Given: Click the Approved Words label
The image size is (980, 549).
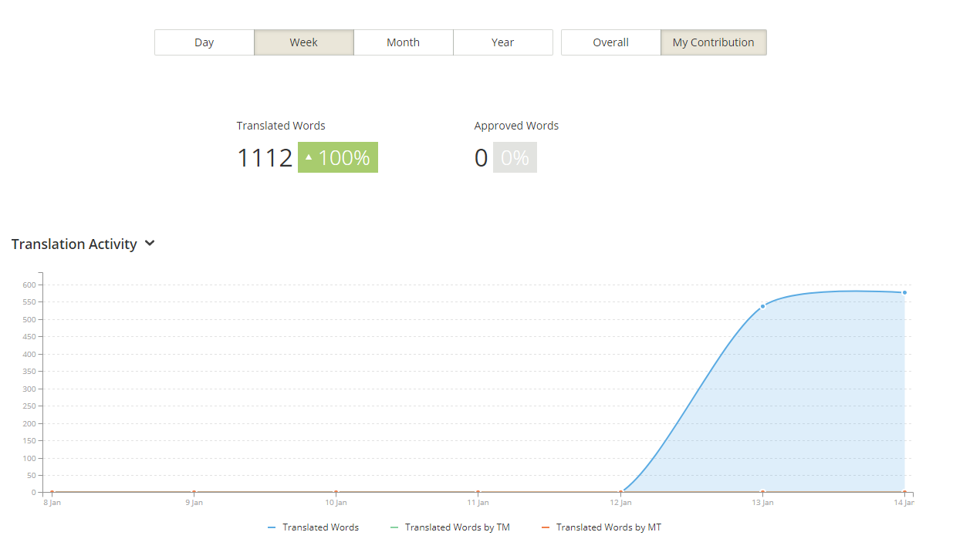Looking at the screenshot, I should tap(516, 126).
